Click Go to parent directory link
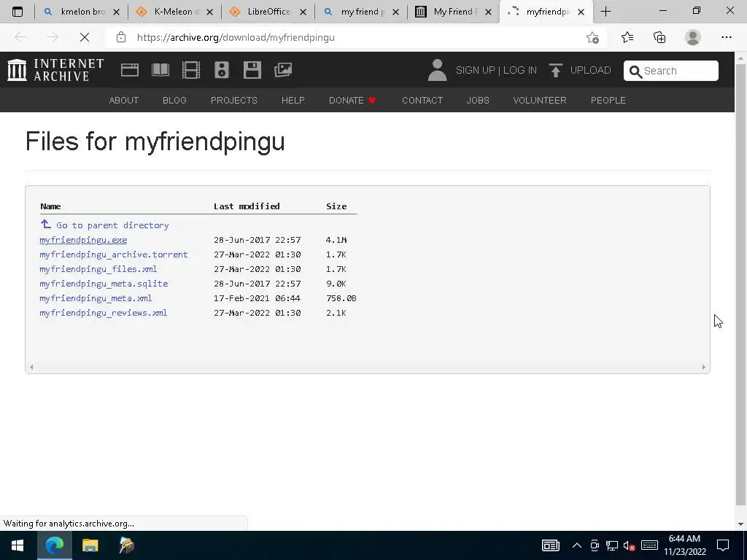 point(112,225)
